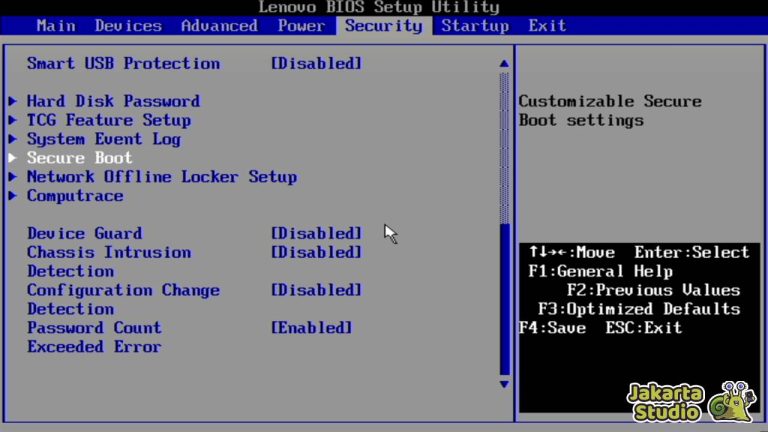This screenshot has width=768, height=432.
Task: Change Password Count Exceeded Error Enabled value
Action: point(312,328)
